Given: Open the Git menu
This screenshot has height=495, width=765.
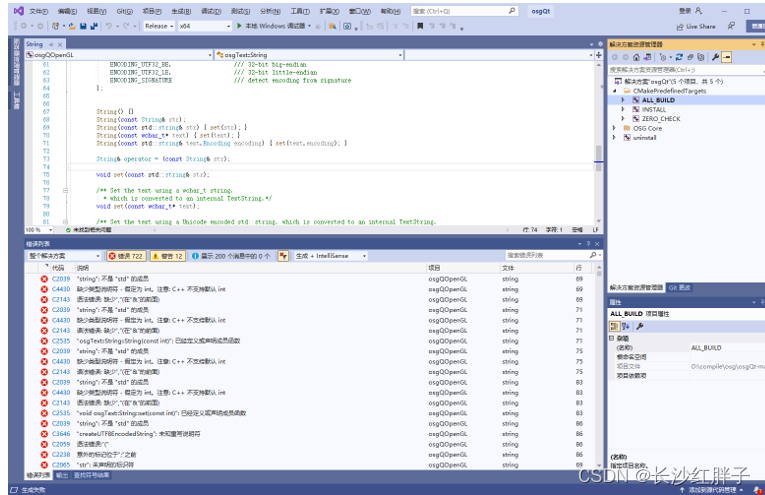Looking at the screenshot, I should (x=124, y=11).
